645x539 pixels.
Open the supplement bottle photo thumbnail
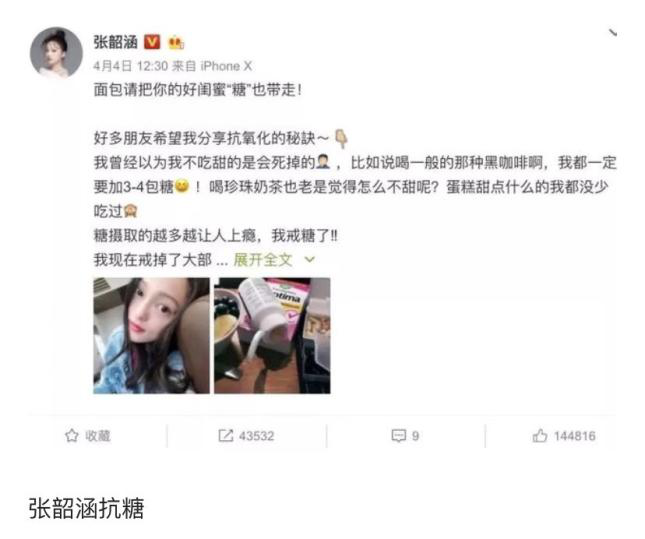[272, 336]
